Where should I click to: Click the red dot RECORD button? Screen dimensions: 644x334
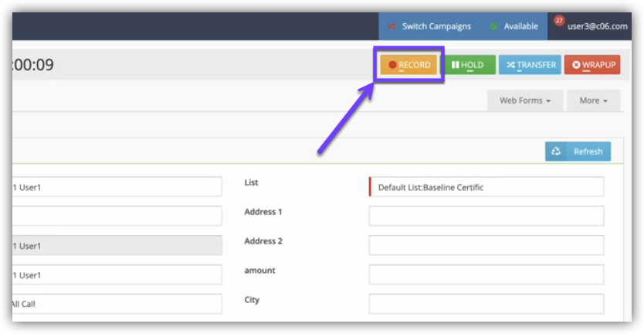coord(409,65)
